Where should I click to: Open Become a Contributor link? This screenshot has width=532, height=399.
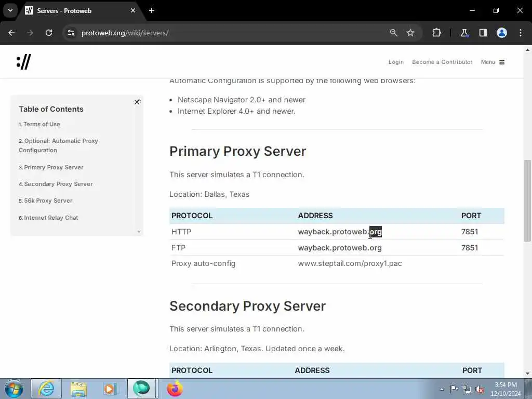[x=442, y=62]
